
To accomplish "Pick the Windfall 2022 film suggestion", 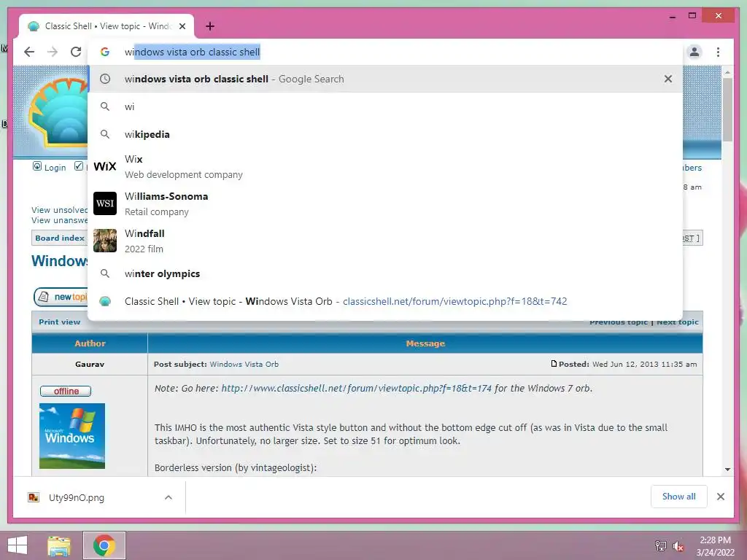I will click(x=385, y=241).
